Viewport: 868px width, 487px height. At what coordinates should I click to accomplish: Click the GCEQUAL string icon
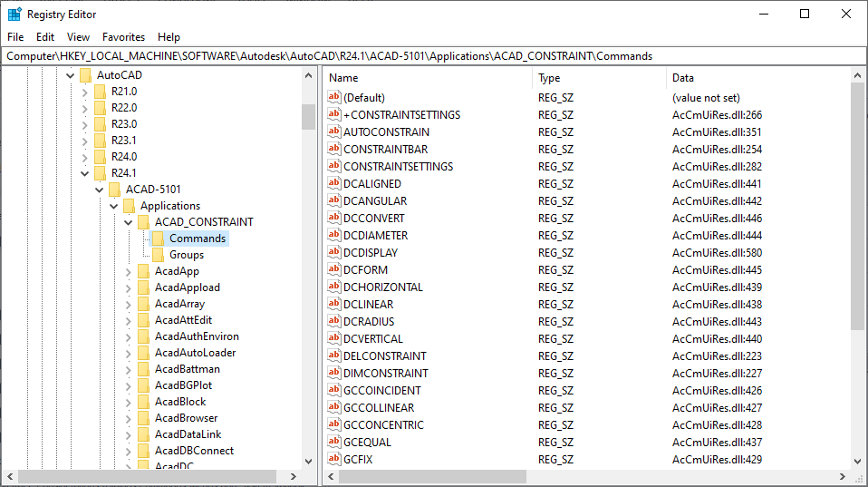point(333,442)
